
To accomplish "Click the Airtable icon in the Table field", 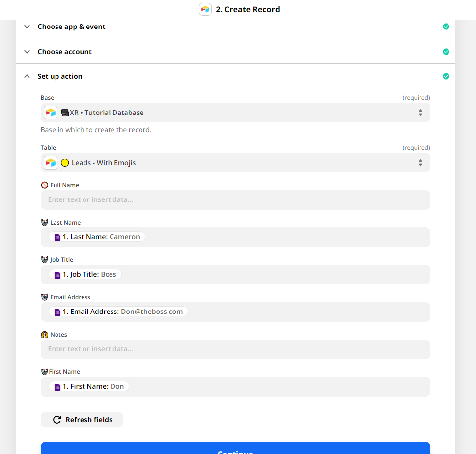I will point(51,163).
